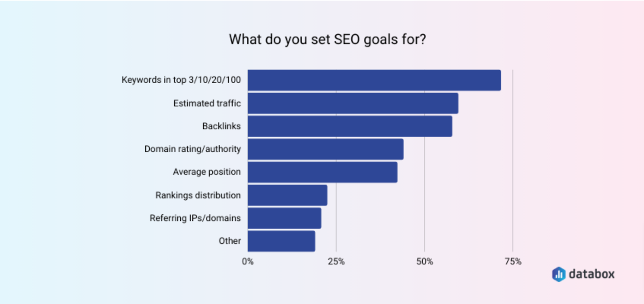Select the Rankings distribution bar
644x304 pixels.
(288, 195)
